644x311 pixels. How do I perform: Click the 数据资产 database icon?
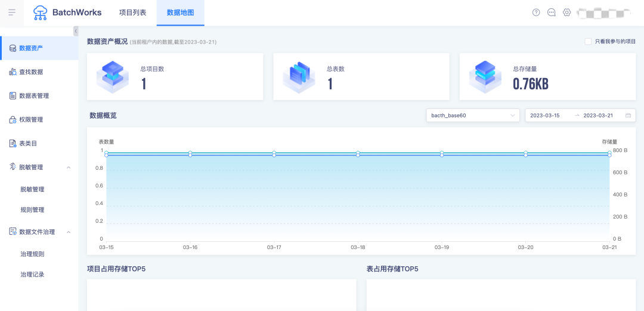pos(13,48)
